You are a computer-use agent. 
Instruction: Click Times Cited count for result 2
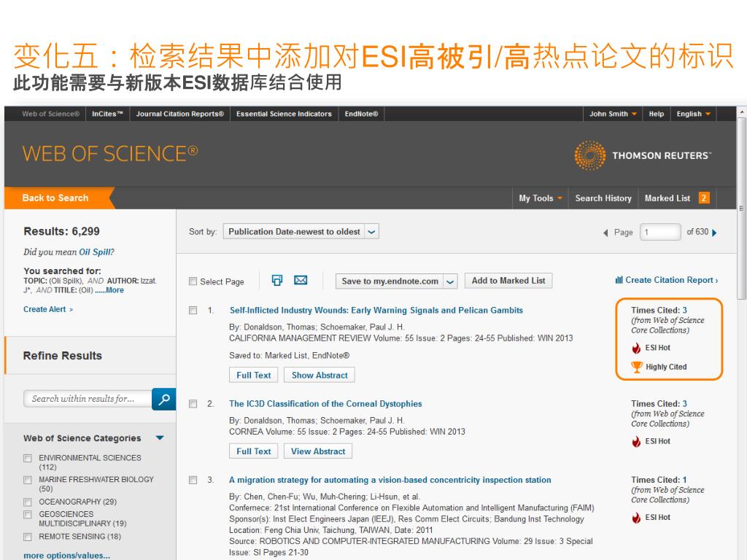coord(684,404)
